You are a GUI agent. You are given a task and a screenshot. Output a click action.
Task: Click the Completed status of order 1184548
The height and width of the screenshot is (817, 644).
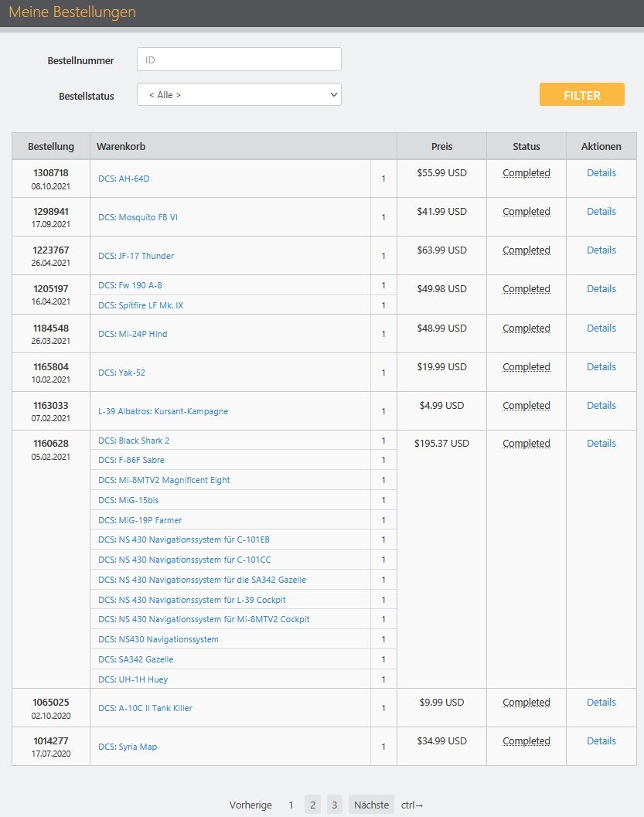526,329
